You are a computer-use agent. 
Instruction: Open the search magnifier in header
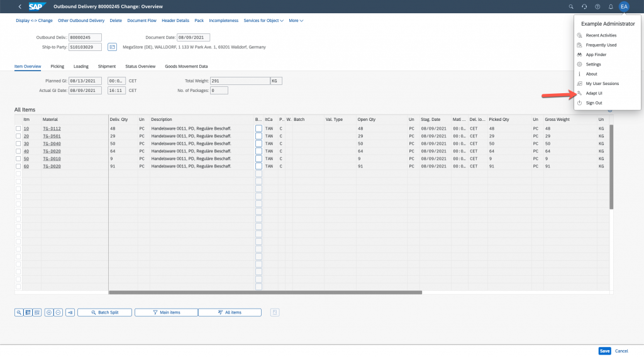(x=571, y=6)
